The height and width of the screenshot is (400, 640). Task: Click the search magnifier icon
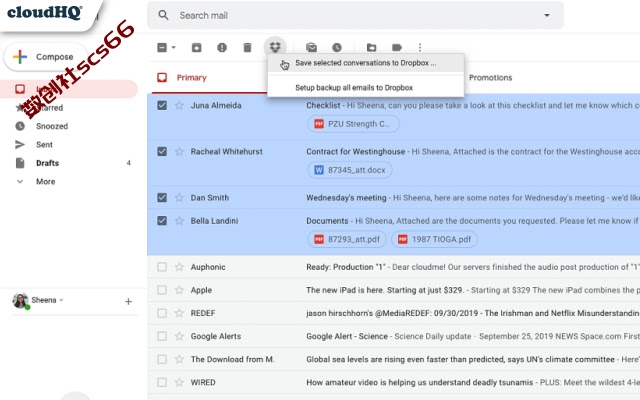(163, 16)
